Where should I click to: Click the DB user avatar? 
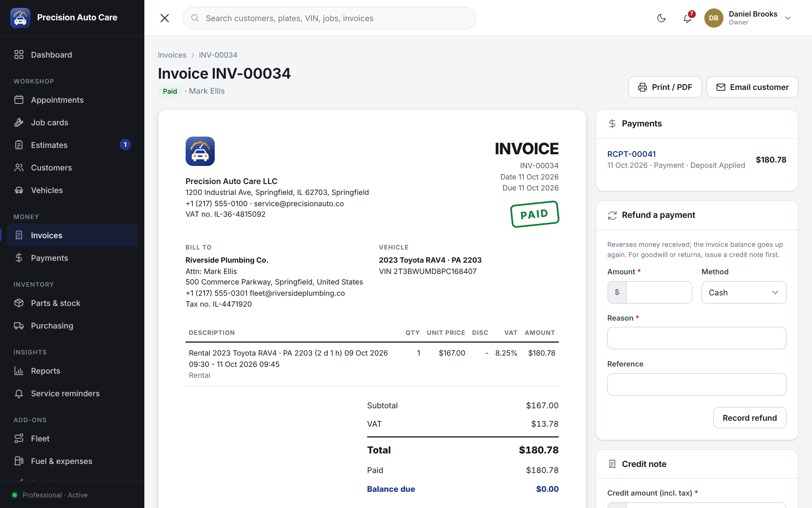[x=714, y=18]
